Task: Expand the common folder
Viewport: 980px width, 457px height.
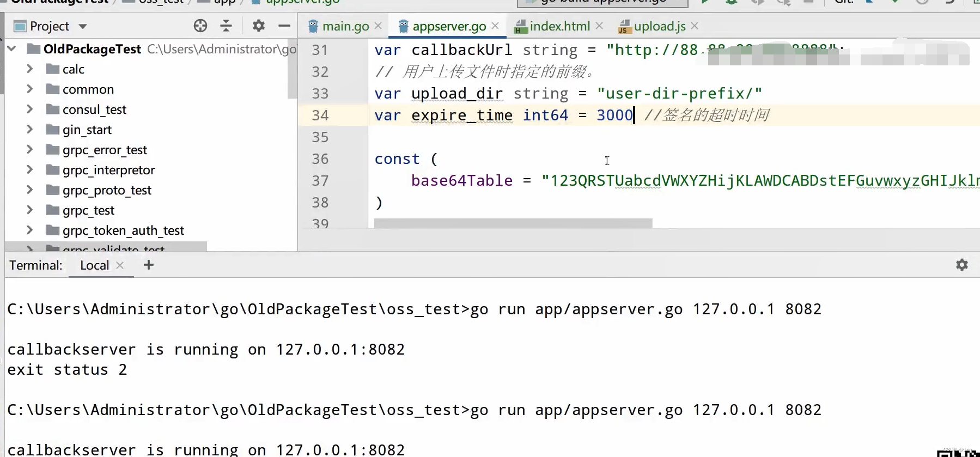Action: pyautogui.click(x=30, y=89)
